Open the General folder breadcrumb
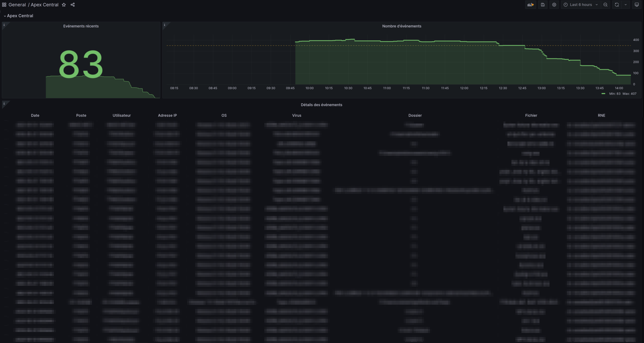Viewport: 644px width, 343px height. coord(17,5)
